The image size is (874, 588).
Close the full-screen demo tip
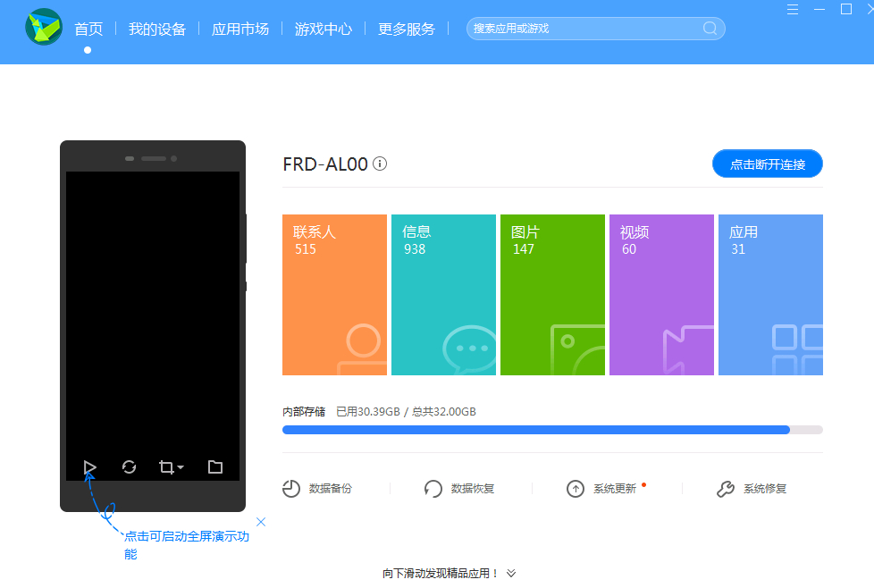(x=261, y=522)
